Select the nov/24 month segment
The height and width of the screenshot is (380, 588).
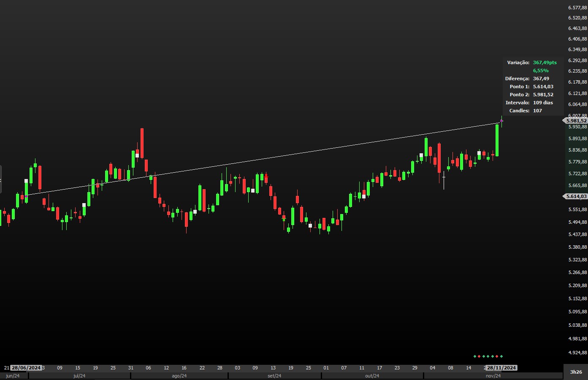493,376
